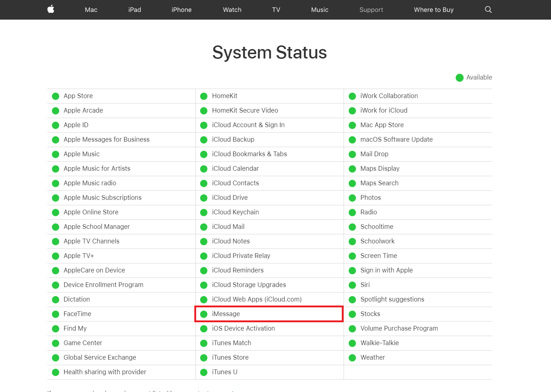This screenshot has width=551, height=392.
Task: Click the green dot next to Photos
Action: pyautogui.click(x=352, y=198)
